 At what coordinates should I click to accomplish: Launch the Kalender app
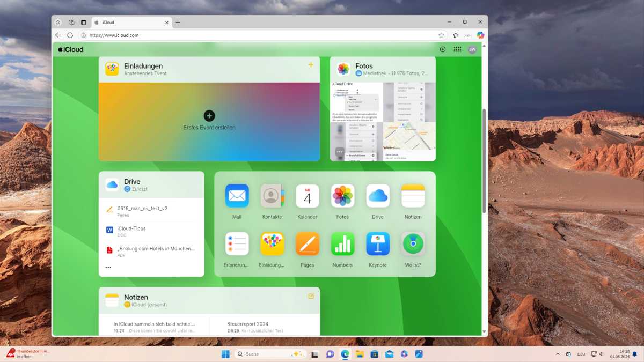click(x=308, y=196)
